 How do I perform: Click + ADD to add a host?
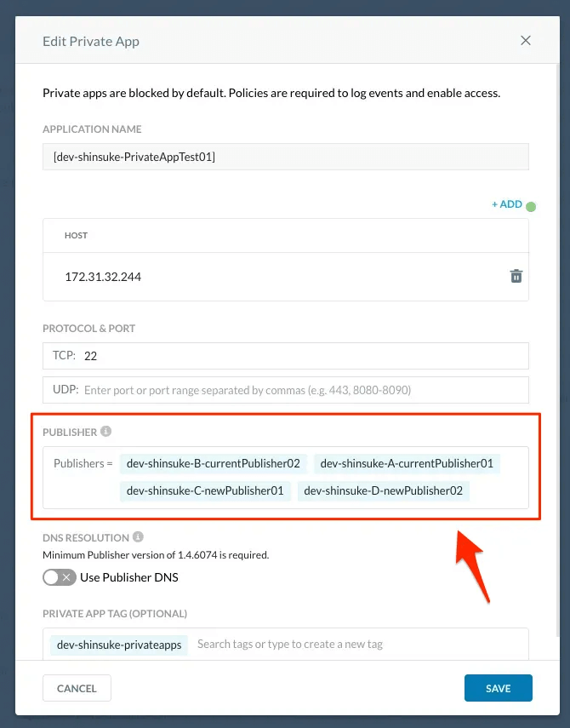click(x=507, y=204)
